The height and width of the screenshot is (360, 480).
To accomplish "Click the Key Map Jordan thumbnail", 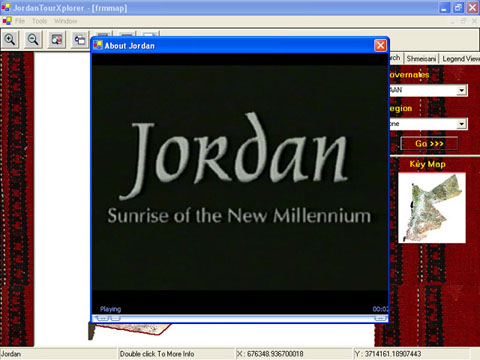I will [432, 208].
